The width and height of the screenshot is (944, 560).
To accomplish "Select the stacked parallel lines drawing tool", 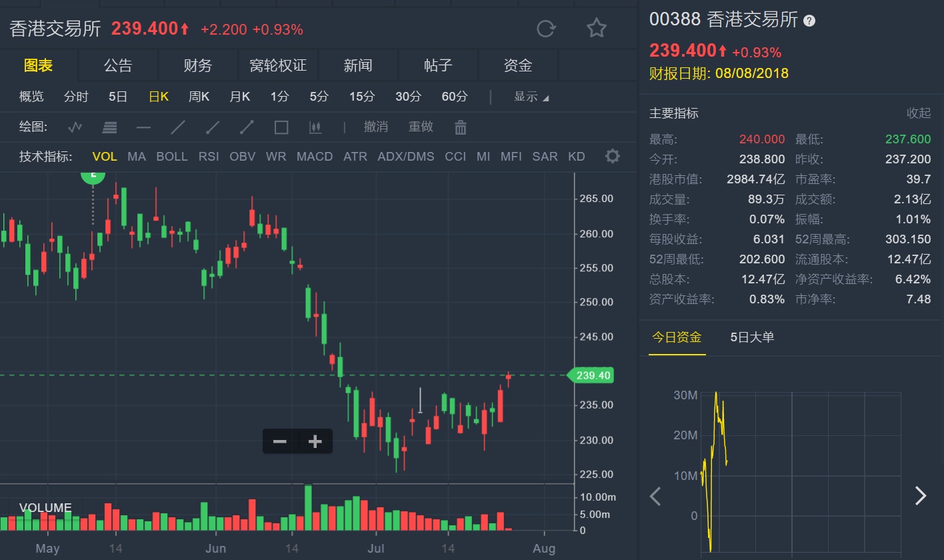I will (x=109, y=127).
